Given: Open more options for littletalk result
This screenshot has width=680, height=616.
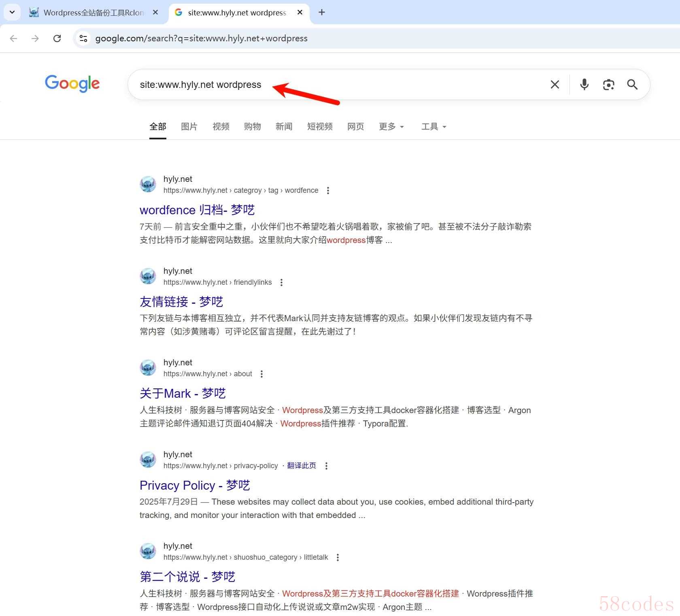Looking at the screenshot, I should click(x=338, y=557).
